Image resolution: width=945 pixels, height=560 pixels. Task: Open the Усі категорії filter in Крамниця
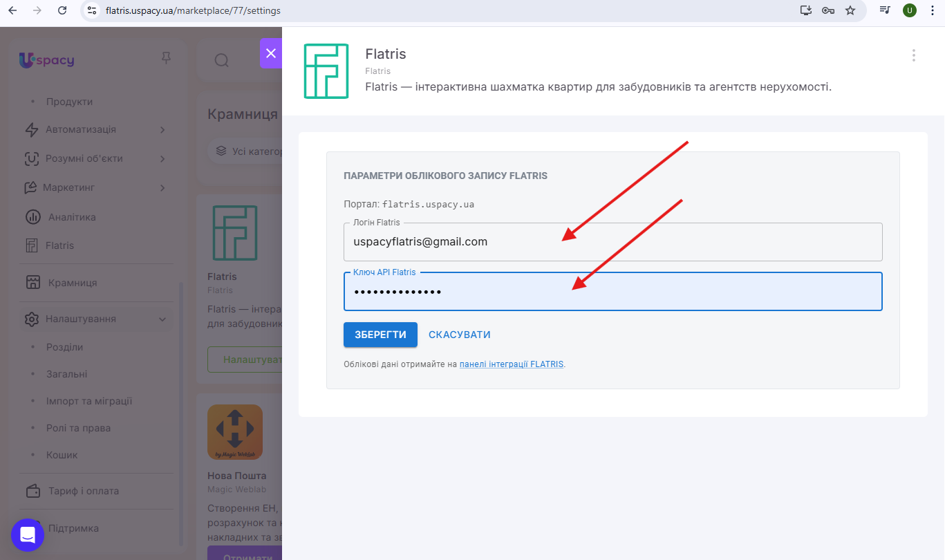click(x=246, y=151)
